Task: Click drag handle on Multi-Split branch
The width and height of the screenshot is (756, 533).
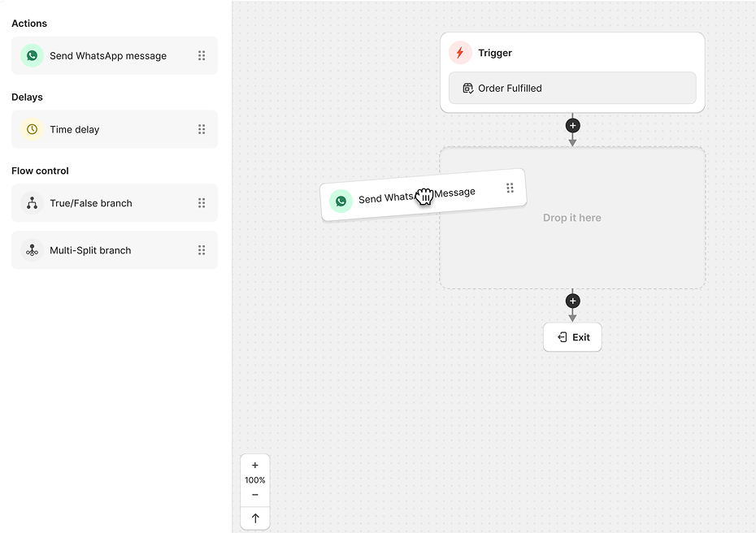Action: point(202,250)
